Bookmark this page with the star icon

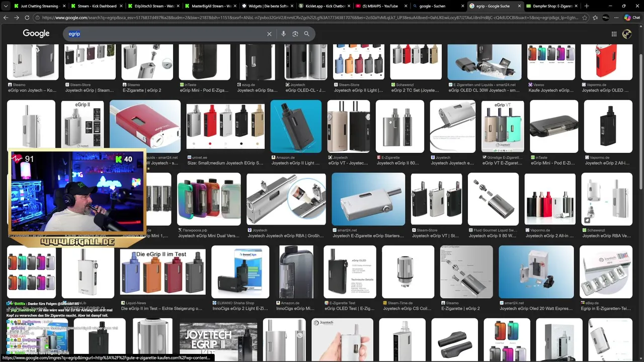(585, 18)
